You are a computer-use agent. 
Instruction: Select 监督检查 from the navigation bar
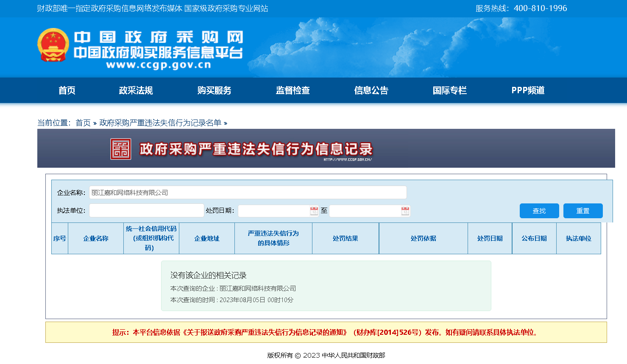(x=293, y=90)
